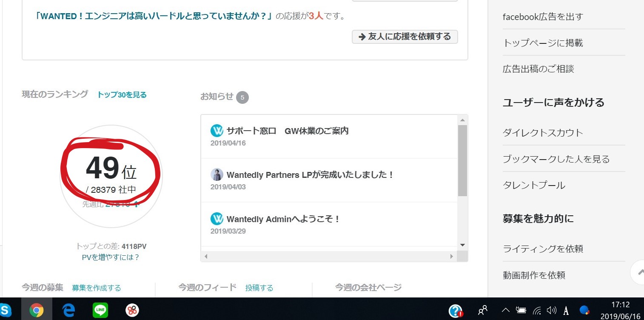This screenshot has width=644, height=320.
Task: Open Skype from the taskbar
Action: (4, 310)
